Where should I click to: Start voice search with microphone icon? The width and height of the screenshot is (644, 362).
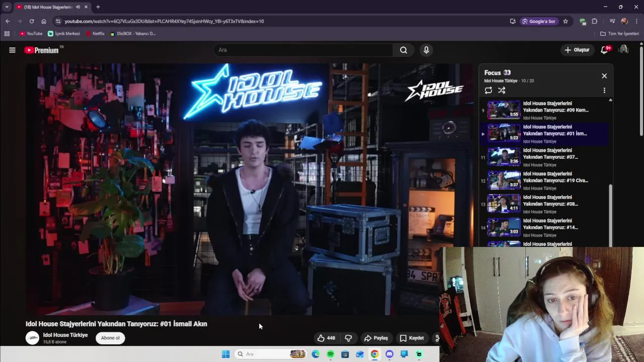426,50
